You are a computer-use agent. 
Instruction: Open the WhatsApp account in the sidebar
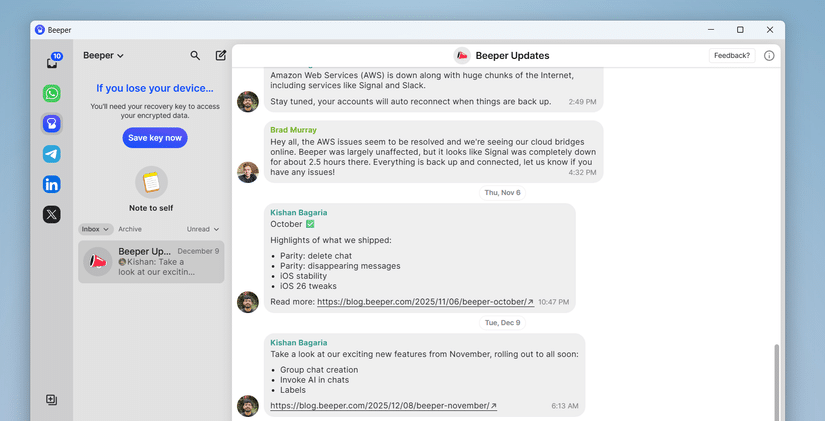point(52,94)
